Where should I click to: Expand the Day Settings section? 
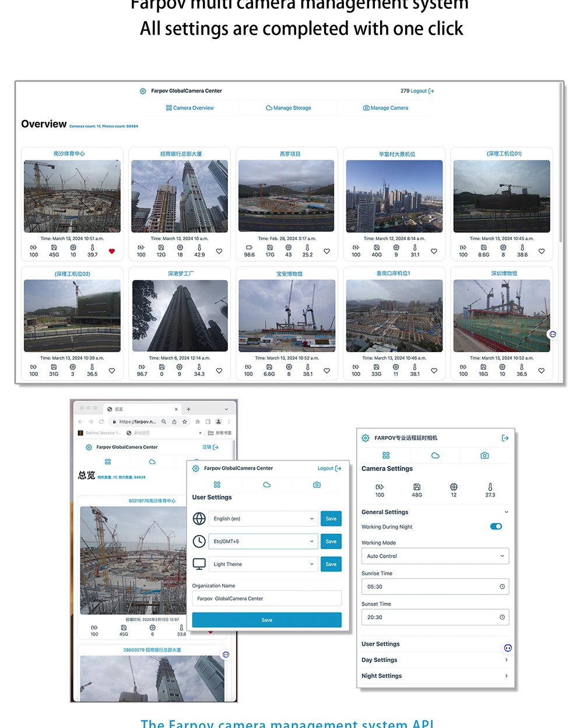(x=435, y=660)
